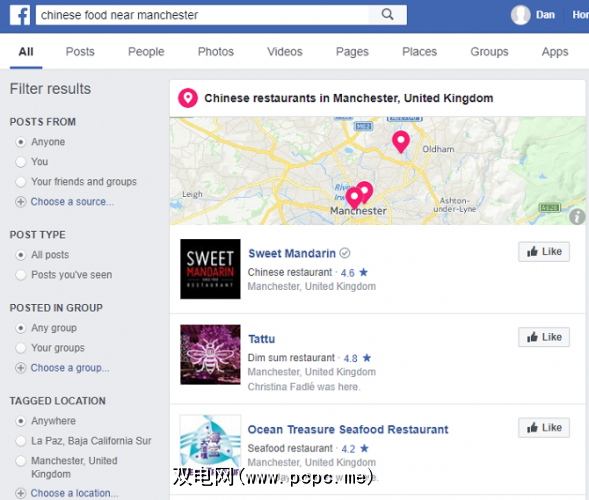Click the Tattu restaurant thumbnail

(210, 355)
